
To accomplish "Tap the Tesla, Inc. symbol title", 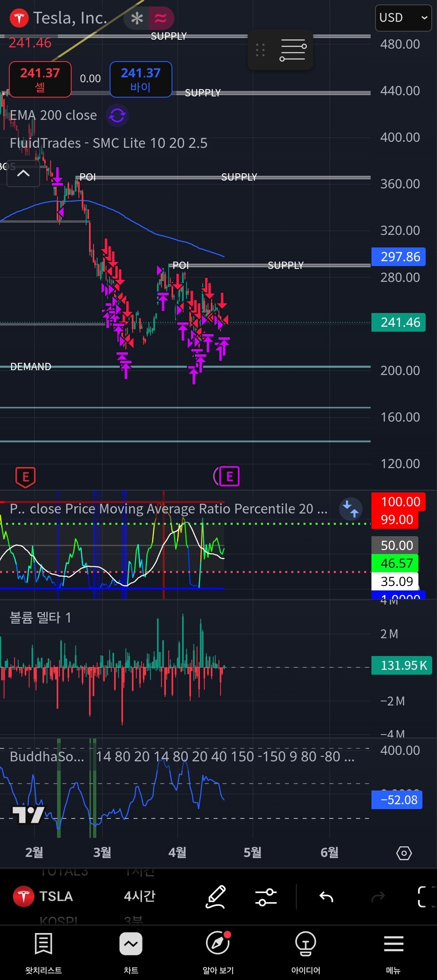I will [70, 18].
